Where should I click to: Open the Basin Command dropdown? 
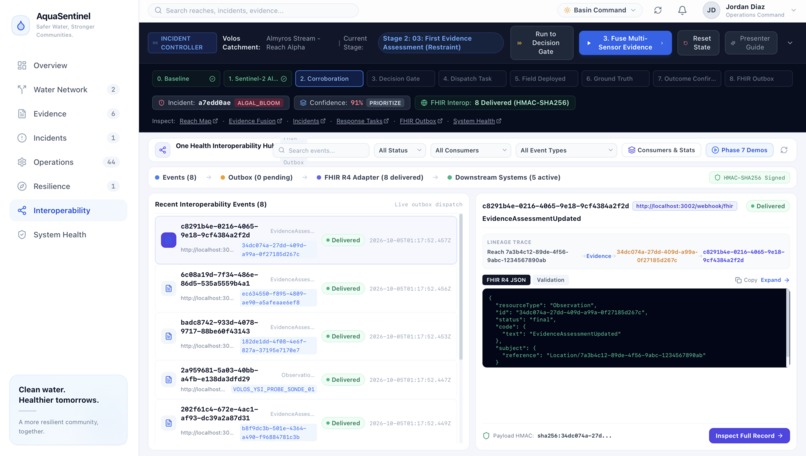click(x=600, y=10)
